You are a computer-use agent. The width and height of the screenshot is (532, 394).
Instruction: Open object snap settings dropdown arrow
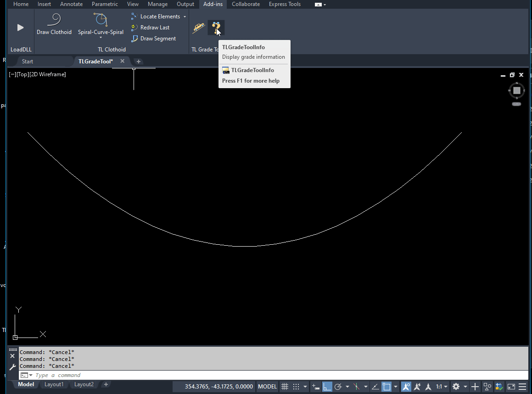396,387
